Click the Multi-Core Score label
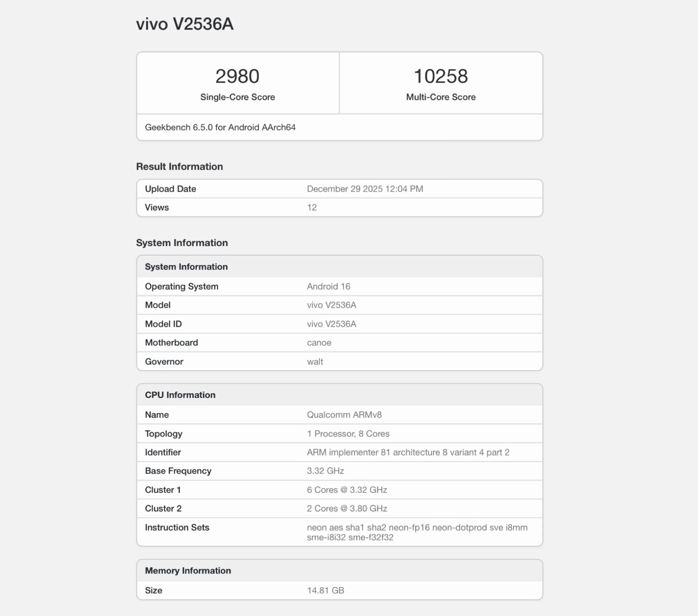Screen dimensions: 698x616 441,97
